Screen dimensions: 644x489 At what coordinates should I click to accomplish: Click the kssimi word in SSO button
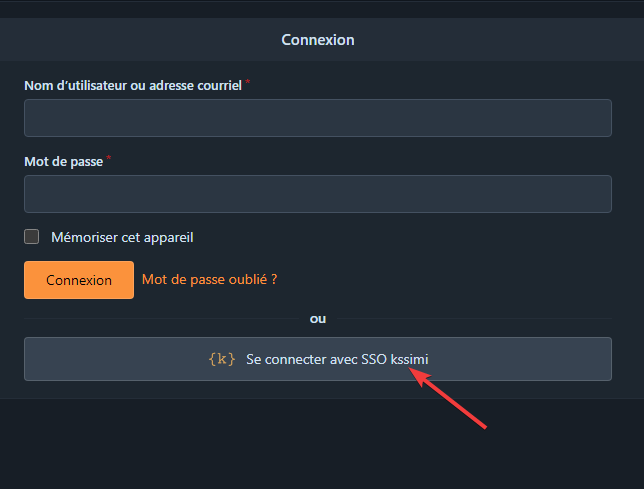point(409,359)
